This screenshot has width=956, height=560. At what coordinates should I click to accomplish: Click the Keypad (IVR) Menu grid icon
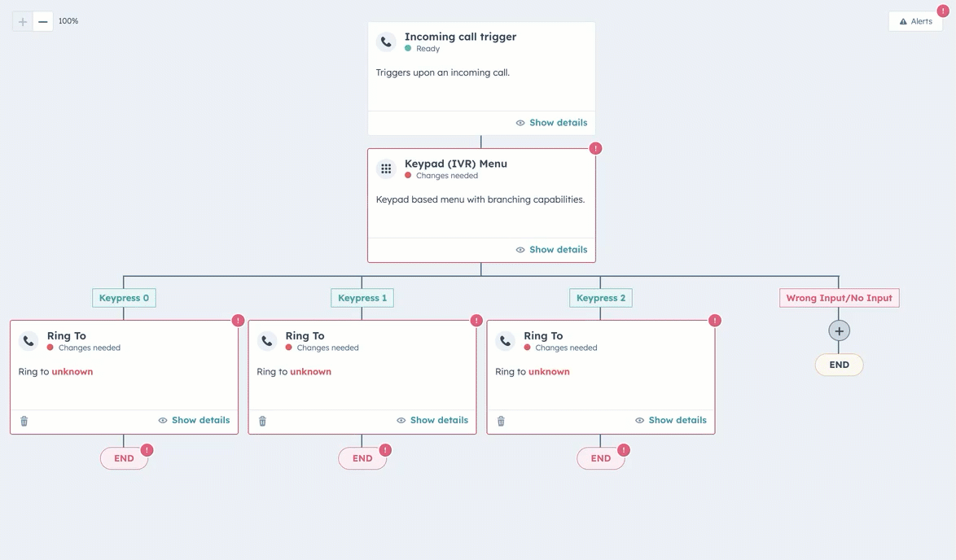click(386, 168)
